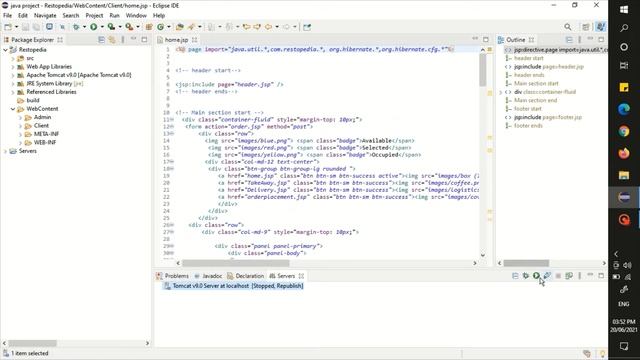Click the New file toolbar icon
Screen dimensions: 640x360
[x=8, y=27]
